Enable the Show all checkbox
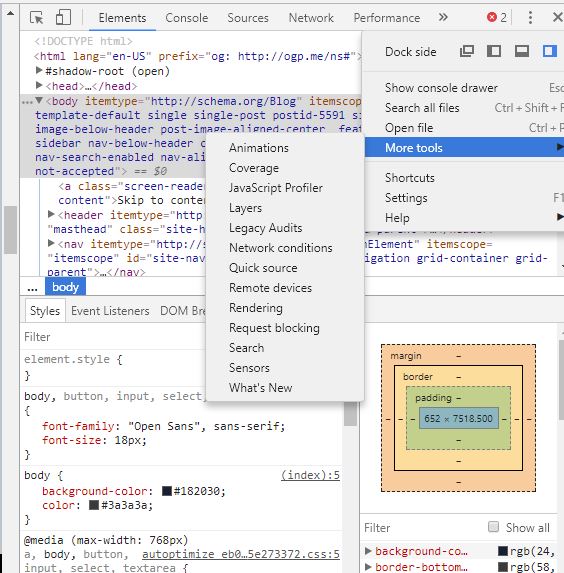Viewport: 564px width, 573px height. coord(493,527)
